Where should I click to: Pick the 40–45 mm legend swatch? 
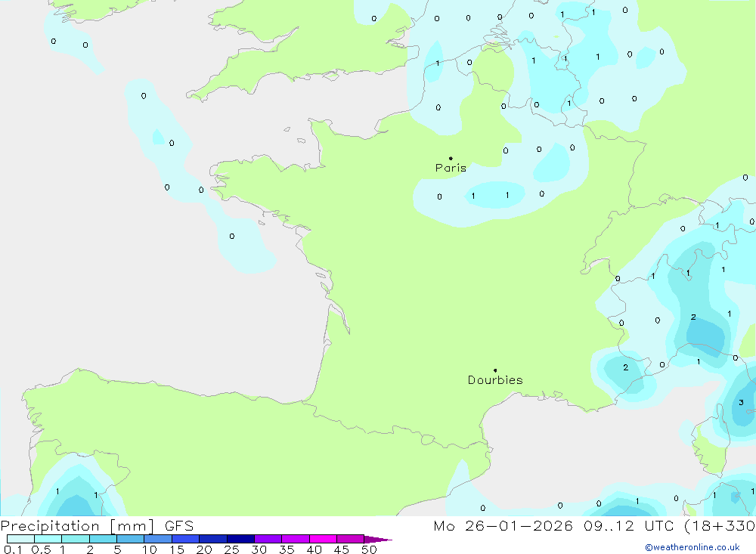pyautogui.click(x=323, y=539)
